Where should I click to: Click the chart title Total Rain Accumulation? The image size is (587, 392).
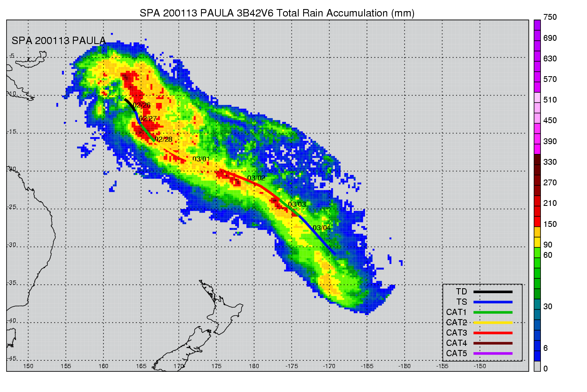277,13
